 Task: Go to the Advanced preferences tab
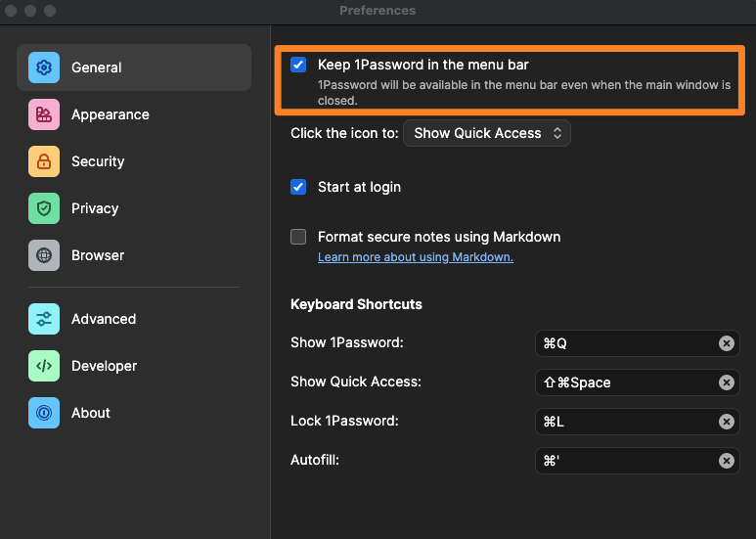(x=104, y=319)
